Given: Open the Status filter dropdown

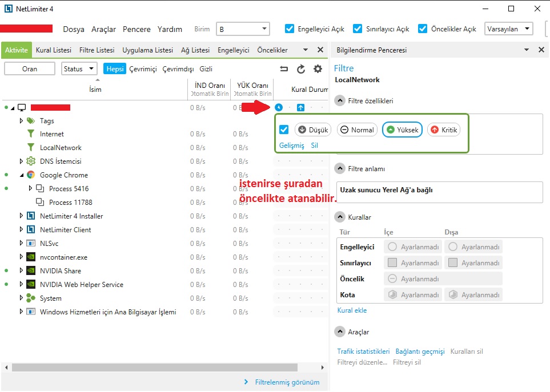Looking at the screenshot, I should click(x=79, y=68).
